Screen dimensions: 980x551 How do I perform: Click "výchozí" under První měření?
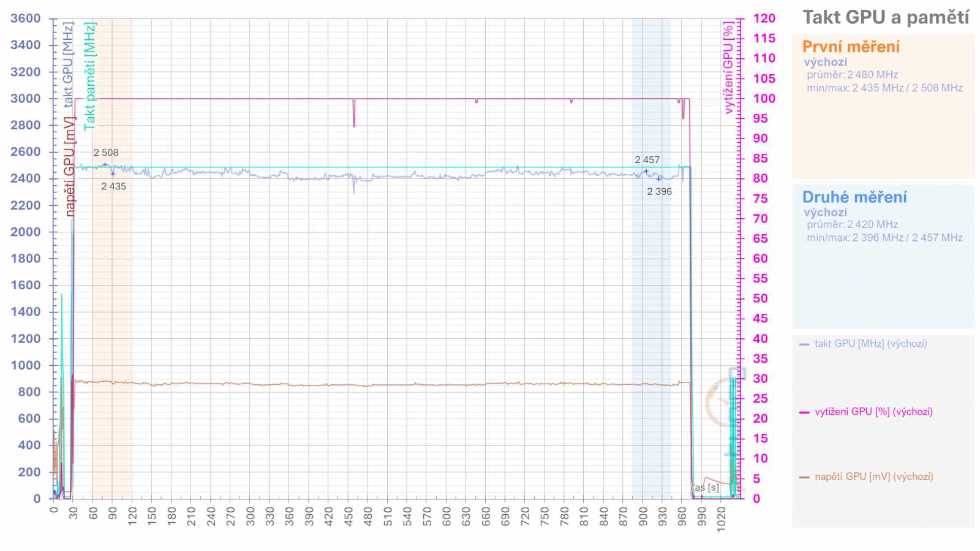[x=826, y=62]
